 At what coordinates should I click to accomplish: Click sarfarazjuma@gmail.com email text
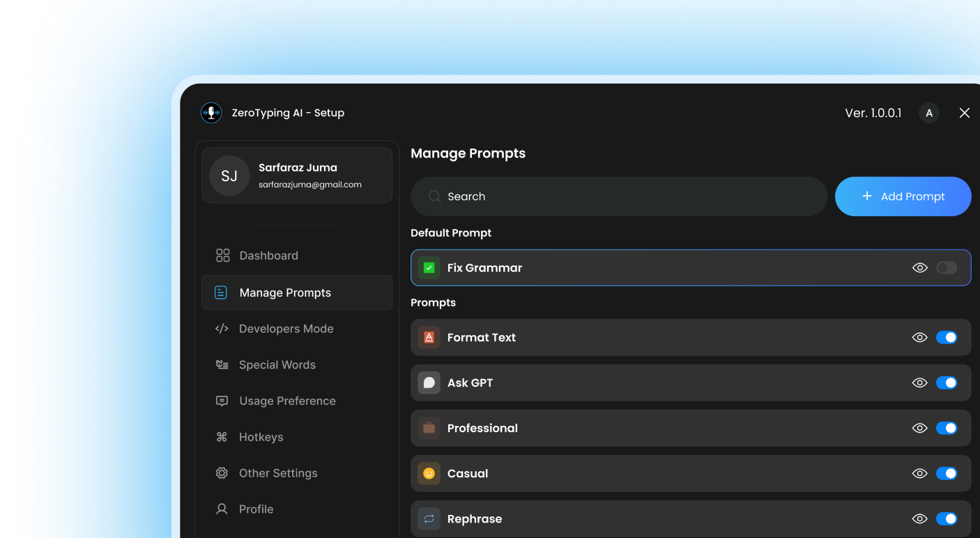310,185
